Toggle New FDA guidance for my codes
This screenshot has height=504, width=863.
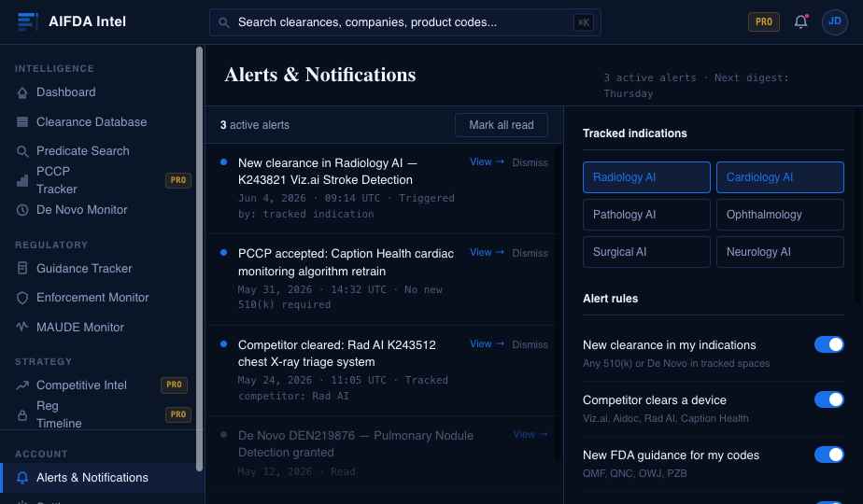click(x=828, y=455)
